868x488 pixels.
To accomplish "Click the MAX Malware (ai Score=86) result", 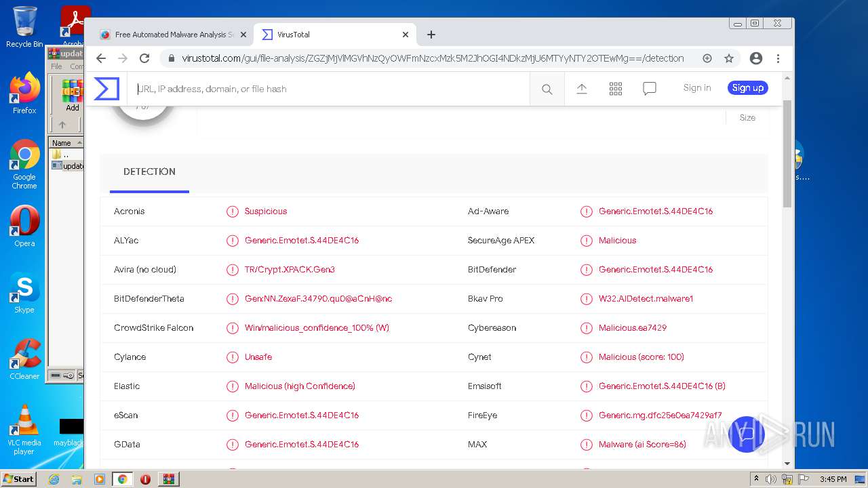I will point(642,445).
